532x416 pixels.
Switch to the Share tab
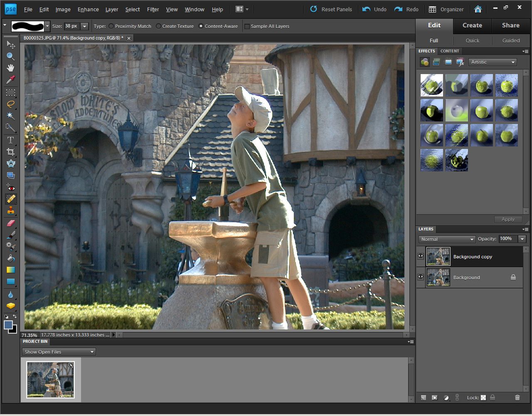tap(510, 25)
